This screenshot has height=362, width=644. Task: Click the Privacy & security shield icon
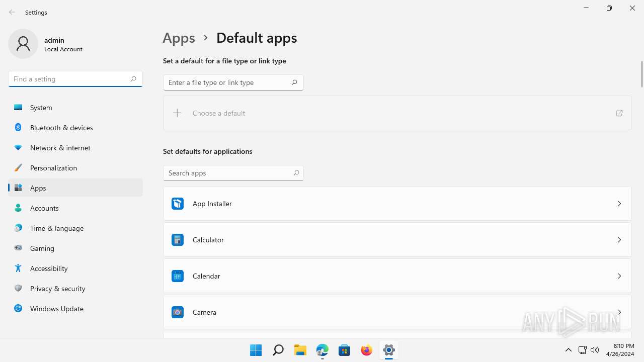coord(18,289)
